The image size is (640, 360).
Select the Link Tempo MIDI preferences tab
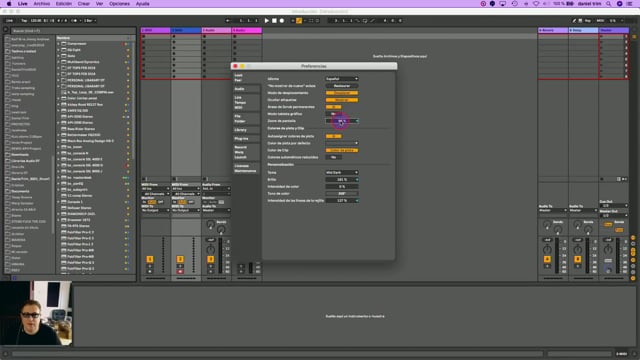pos(247,102)
